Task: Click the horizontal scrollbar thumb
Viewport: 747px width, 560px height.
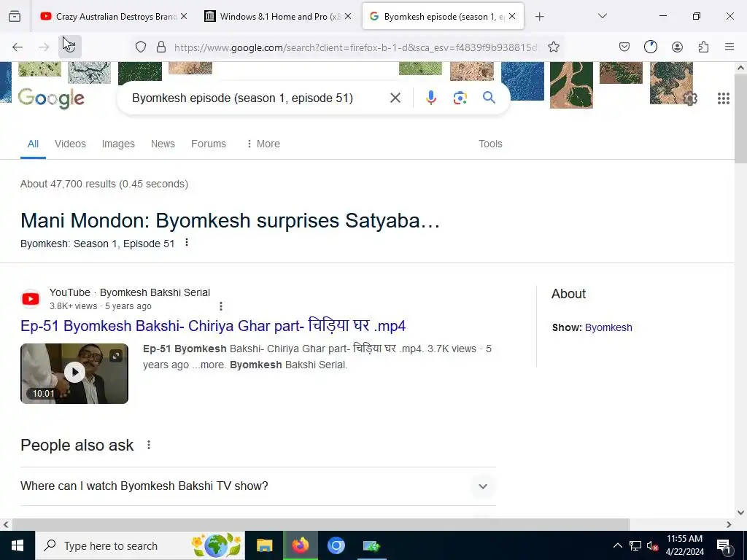Action: (321, 524)
